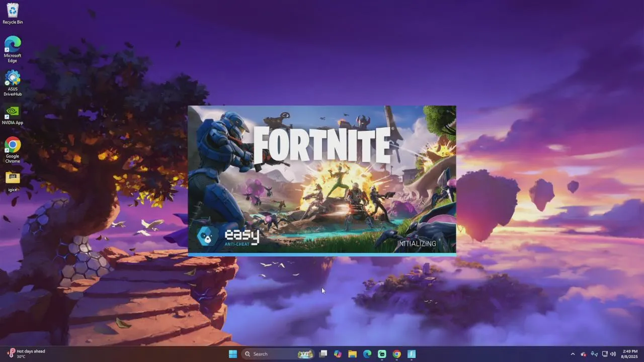This screenshot has height=362, width=644.
Task: Click the taskbar Search box
Action: coord(278,354)
